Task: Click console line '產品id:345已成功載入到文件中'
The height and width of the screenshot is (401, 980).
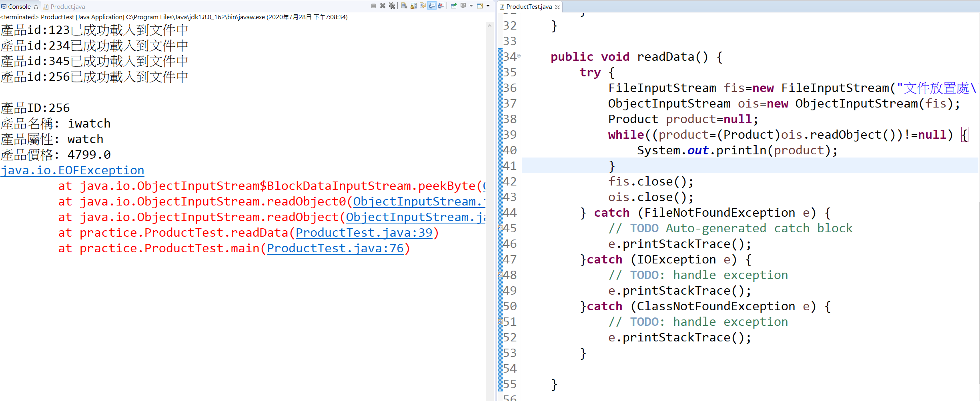Action: [94, 61]
